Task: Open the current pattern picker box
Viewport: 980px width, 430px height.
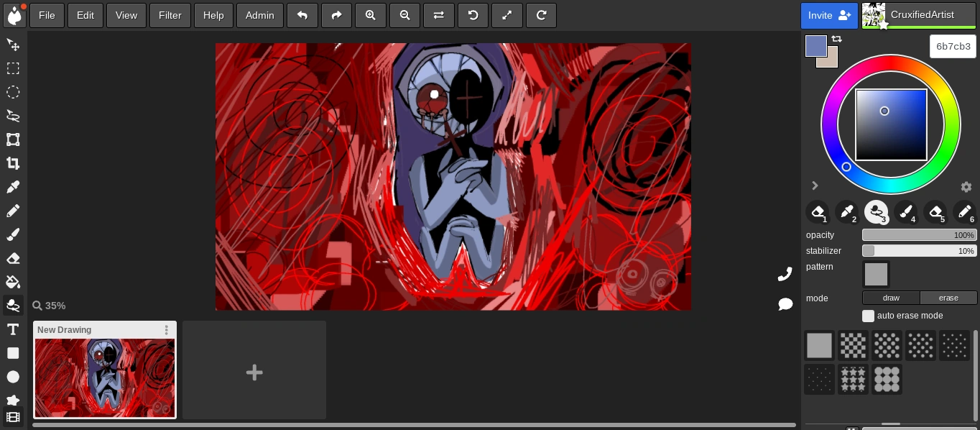Action: [x=876, y=274]
